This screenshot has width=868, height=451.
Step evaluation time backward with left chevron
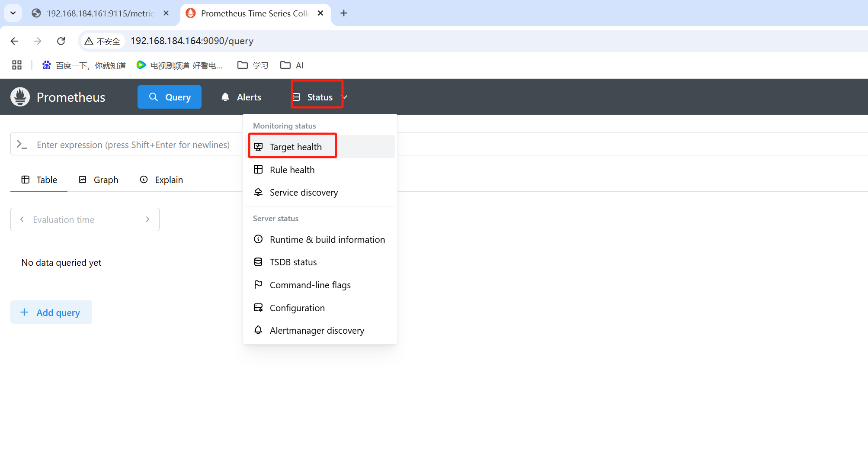pos(22,219)
